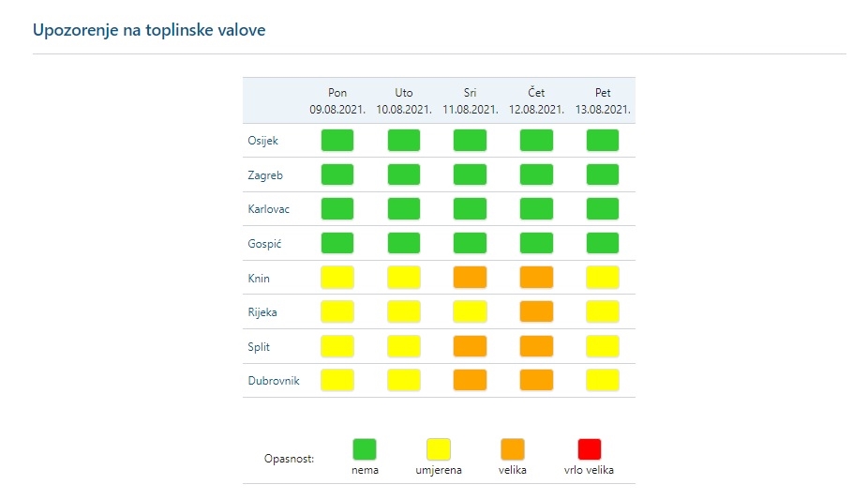Click Rijeka's yellow indicator for Wednesday 11.08.2021

(x=470, y=311)
